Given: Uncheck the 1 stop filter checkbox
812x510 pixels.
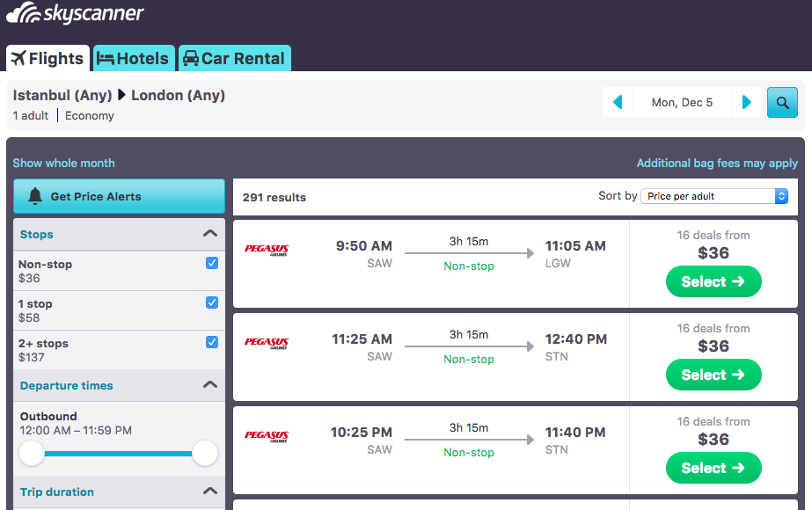Looking at the screenshot, I should 211,302.
